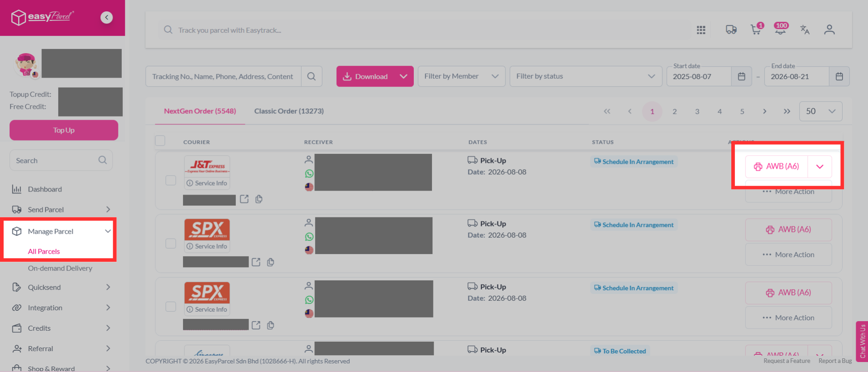This screenshot has height=372, width=868.
Task: Switch to Classic Order tab
Action: coord(289,111)
